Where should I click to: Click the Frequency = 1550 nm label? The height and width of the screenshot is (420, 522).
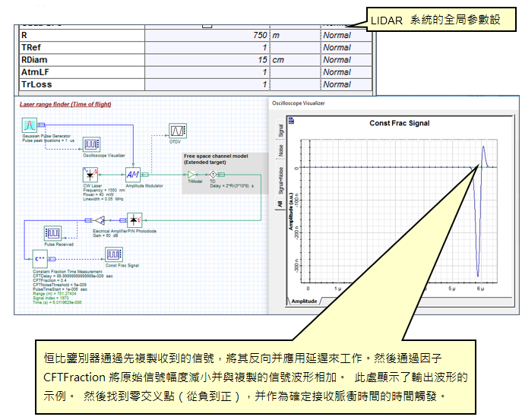point(104,191)
